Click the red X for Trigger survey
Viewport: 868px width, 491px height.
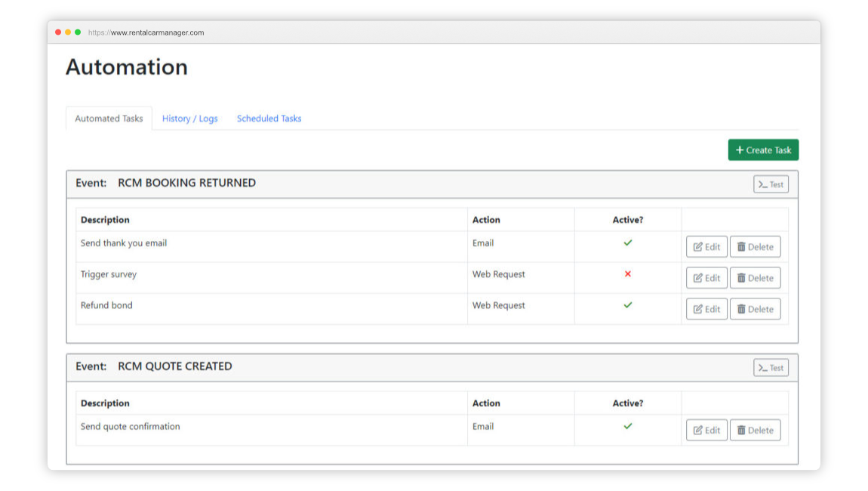(x=627, y=274)
